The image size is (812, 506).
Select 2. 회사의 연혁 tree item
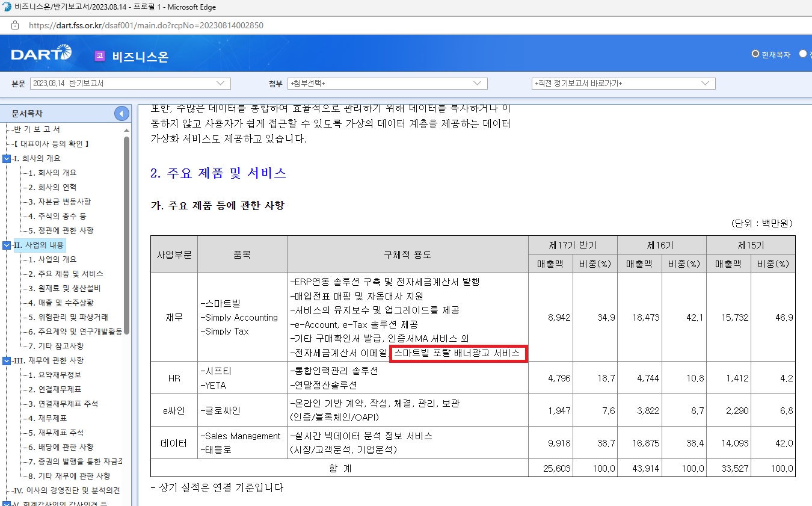tap(52, 187)
